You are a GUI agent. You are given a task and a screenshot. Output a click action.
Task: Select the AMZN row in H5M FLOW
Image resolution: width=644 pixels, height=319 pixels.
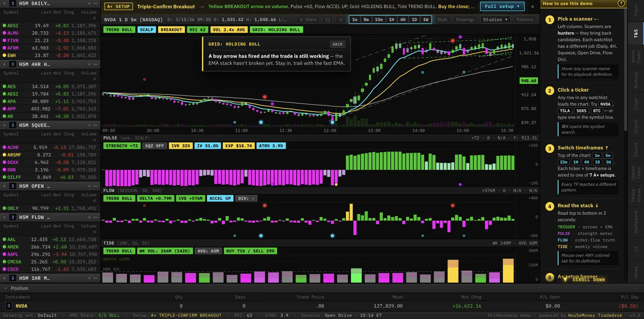[50, 246]
